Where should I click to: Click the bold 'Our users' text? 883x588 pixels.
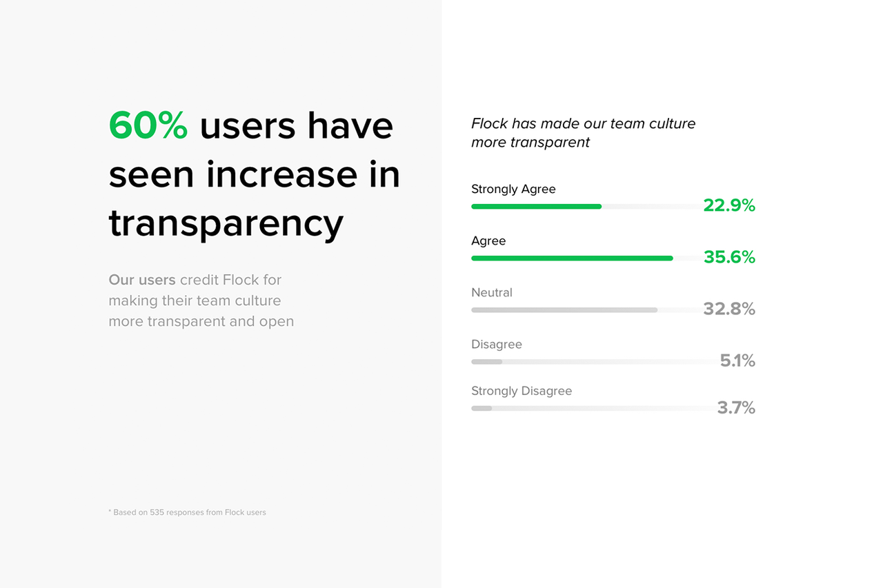point(142,280)
